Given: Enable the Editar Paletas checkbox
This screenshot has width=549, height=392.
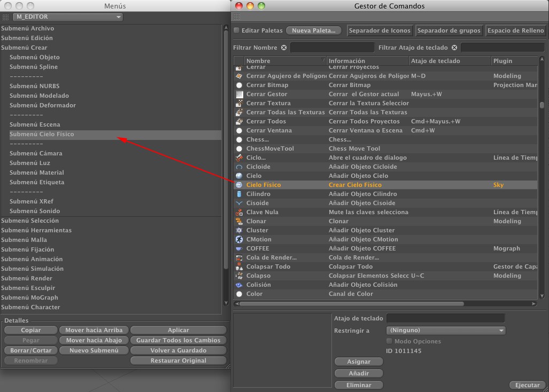Looking at the screenshot, I should coord(237,30).
